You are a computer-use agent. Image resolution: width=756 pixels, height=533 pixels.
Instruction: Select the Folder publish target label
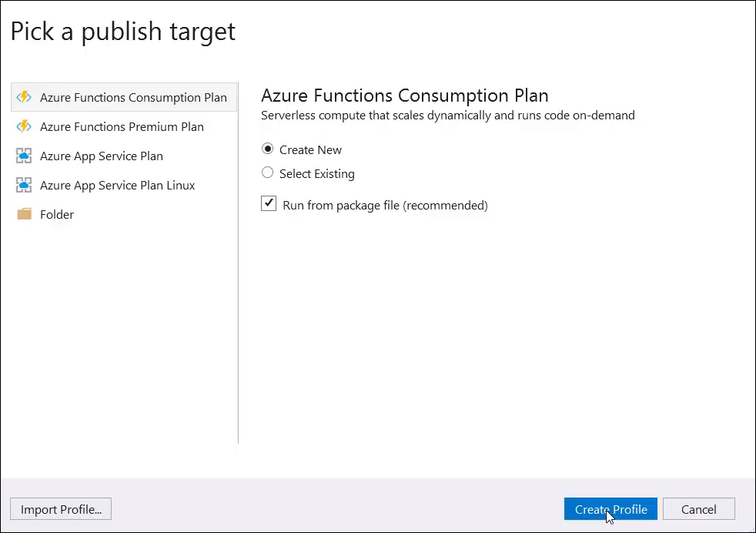click(57, 215)
